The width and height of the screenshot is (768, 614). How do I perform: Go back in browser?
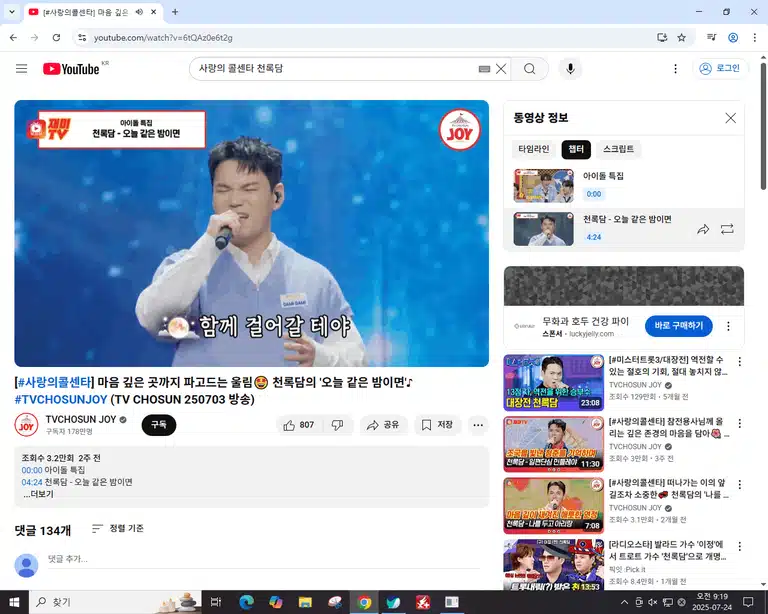(13, 38)
